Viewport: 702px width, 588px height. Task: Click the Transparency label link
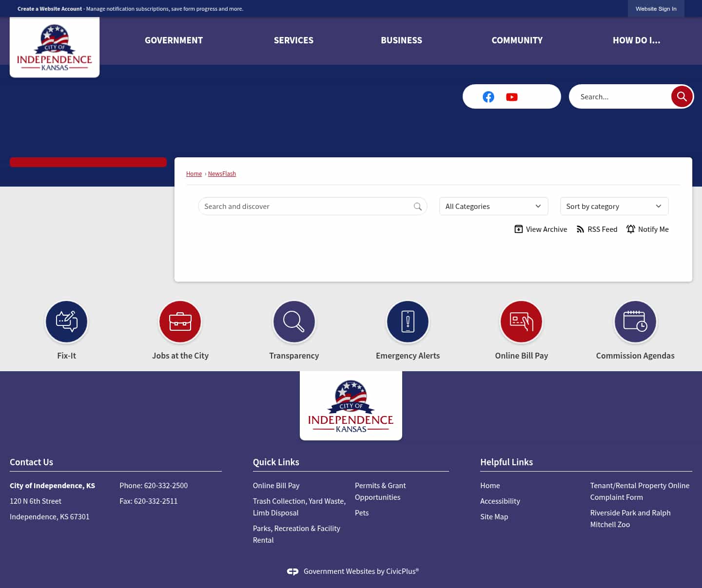click(x=294, y=356)
